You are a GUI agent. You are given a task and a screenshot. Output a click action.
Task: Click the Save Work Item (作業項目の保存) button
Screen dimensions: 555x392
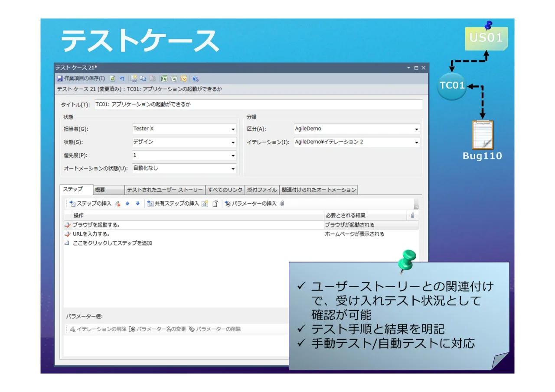(81, 79)
